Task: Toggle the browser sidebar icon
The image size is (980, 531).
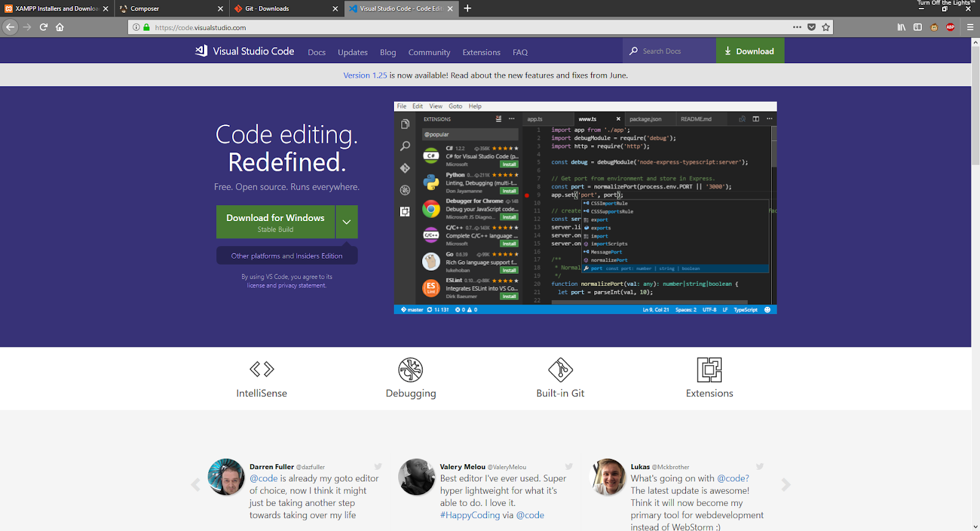Action: point(918,27)
